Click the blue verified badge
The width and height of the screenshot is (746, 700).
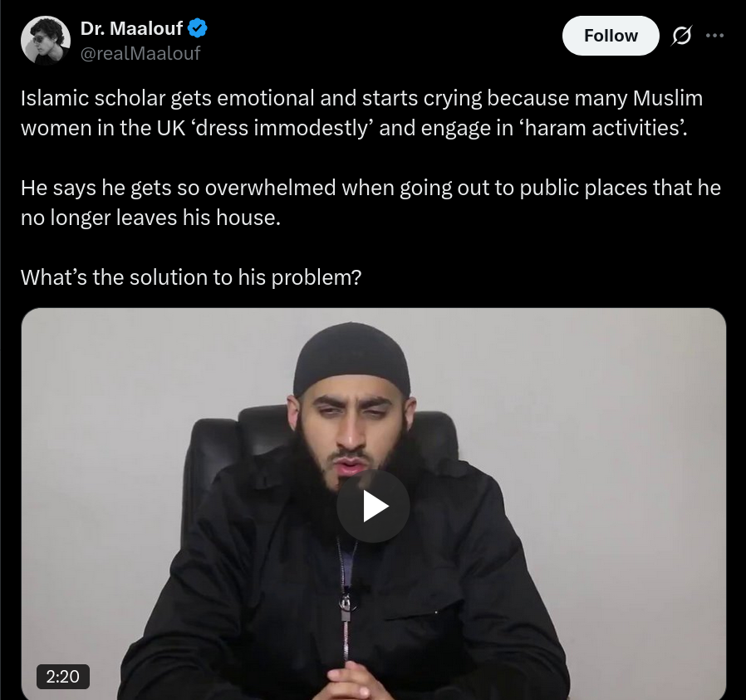(x=198, y=28)
